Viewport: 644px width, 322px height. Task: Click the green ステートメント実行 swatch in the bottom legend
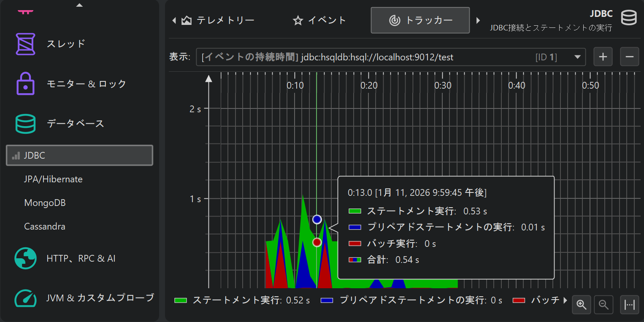coord(181,300)
